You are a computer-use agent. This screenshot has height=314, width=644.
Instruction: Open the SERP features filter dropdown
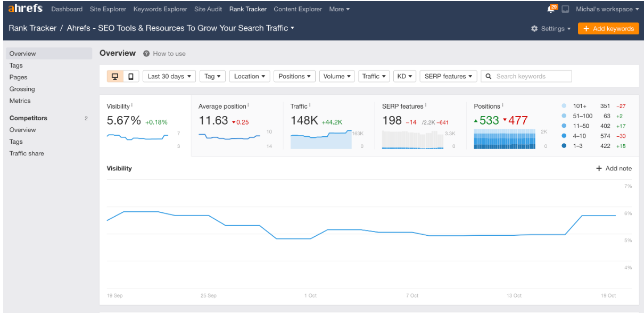[448, 76]
